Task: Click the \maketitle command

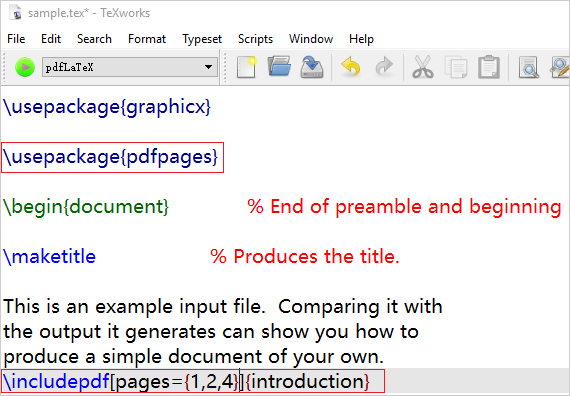Action: (x=49, y=257)
